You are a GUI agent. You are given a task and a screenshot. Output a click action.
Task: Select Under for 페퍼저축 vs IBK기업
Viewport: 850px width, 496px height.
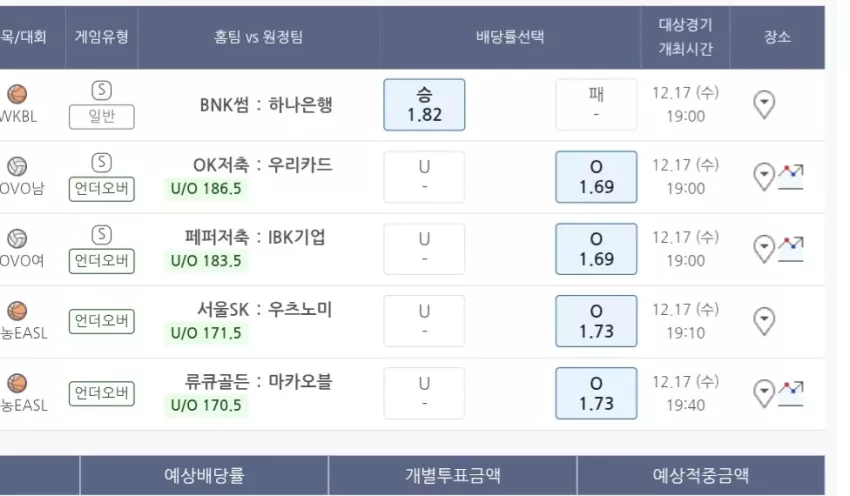pyautogui.click(x=424, y=249)
